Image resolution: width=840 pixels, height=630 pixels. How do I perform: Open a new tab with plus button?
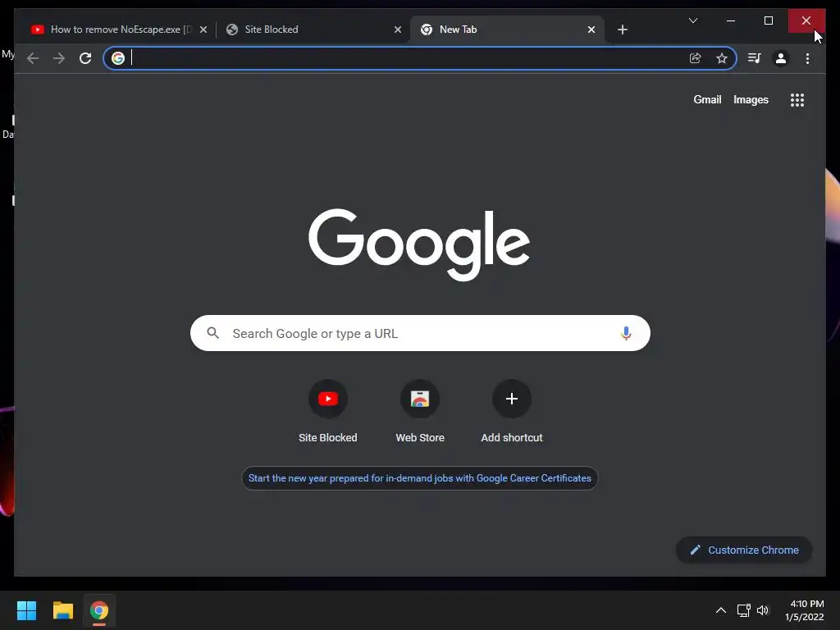[622, 30]
